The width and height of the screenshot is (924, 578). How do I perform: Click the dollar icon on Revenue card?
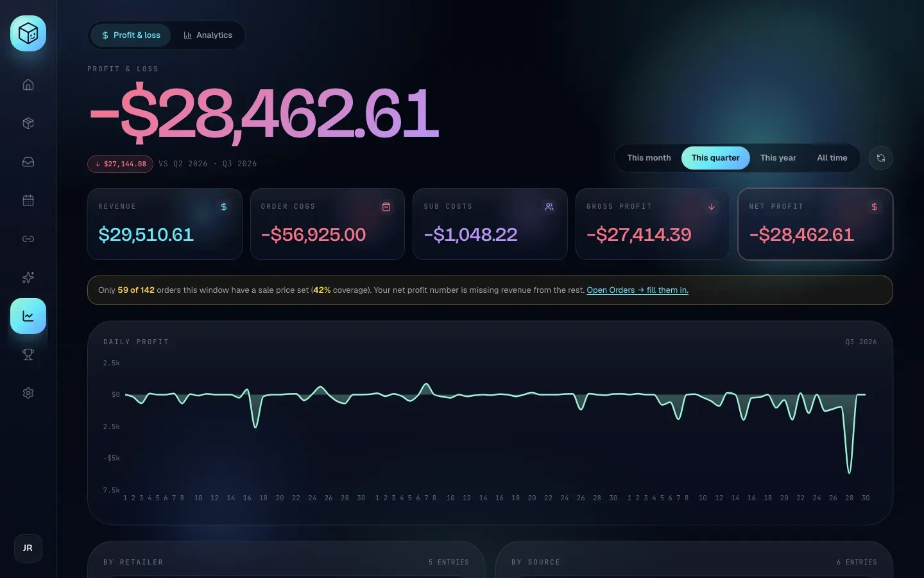coord(224,207)
